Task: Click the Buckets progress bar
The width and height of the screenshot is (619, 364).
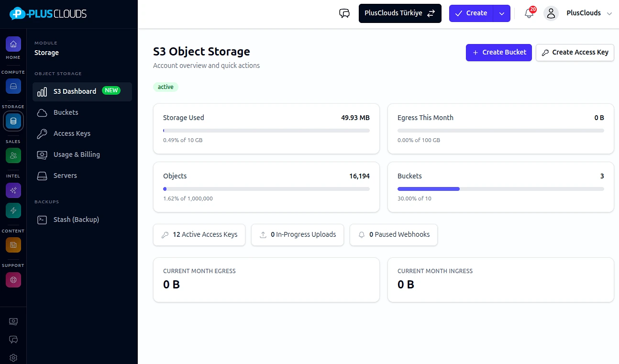Action: tap(501, 189)
